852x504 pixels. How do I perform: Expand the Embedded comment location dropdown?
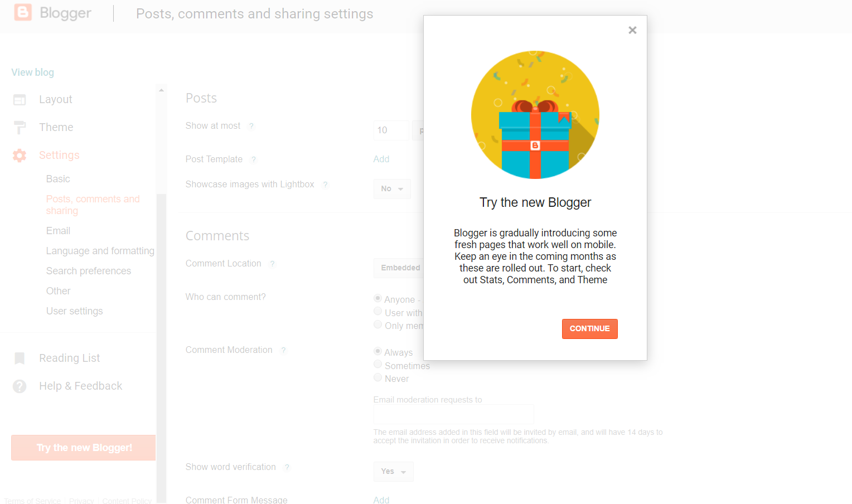tap(399, 268)
